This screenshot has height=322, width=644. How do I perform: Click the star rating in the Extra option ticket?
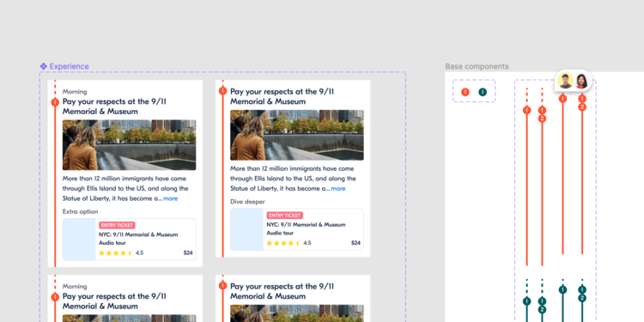[115, 253]
